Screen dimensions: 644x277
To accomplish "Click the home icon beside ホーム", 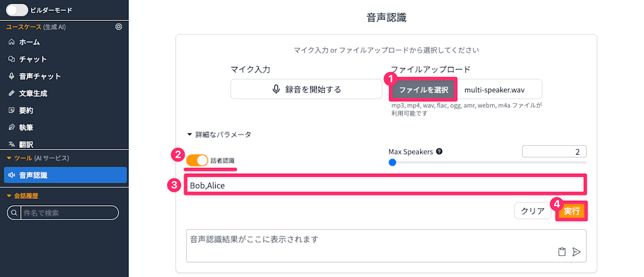I will (11, 42).
